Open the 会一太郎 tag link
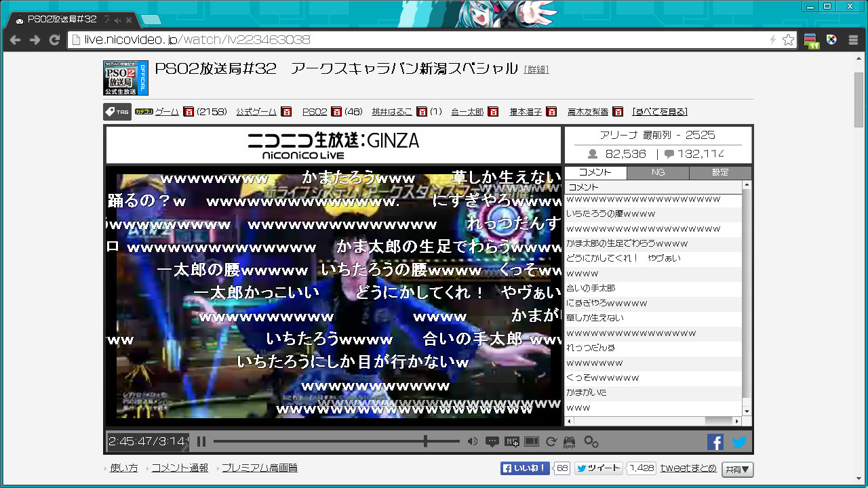Screen dimensions: 868x488 467,112
